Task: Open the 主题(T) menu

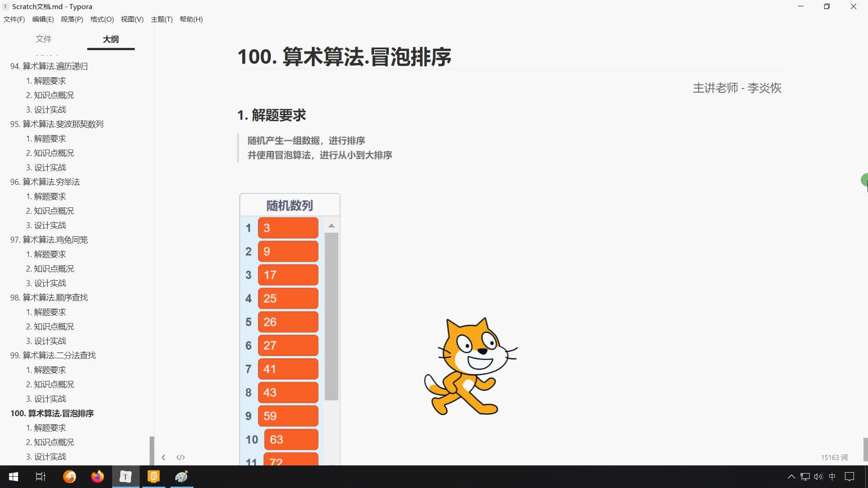Action: 162,19
